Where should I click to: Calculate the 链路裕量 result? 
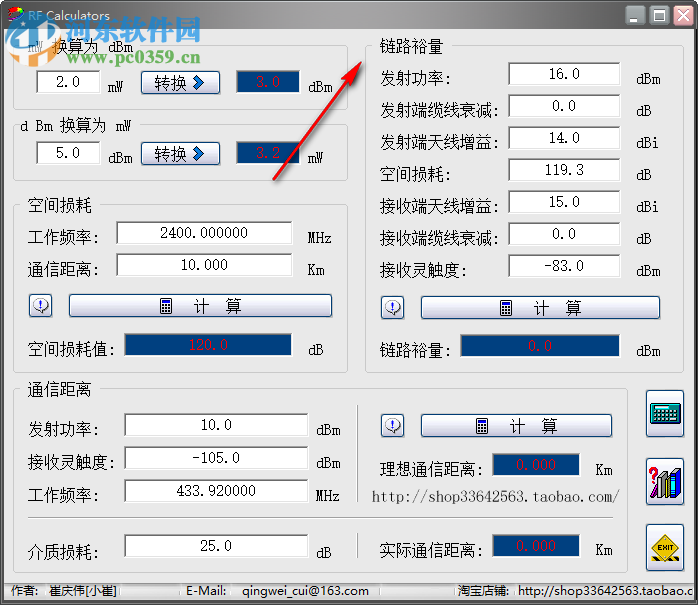[540, 308]
